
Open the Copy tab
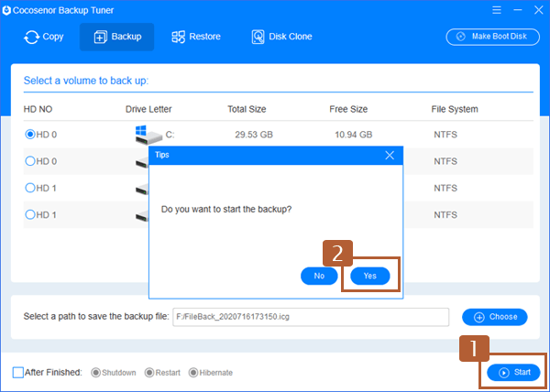coord(43,37)
